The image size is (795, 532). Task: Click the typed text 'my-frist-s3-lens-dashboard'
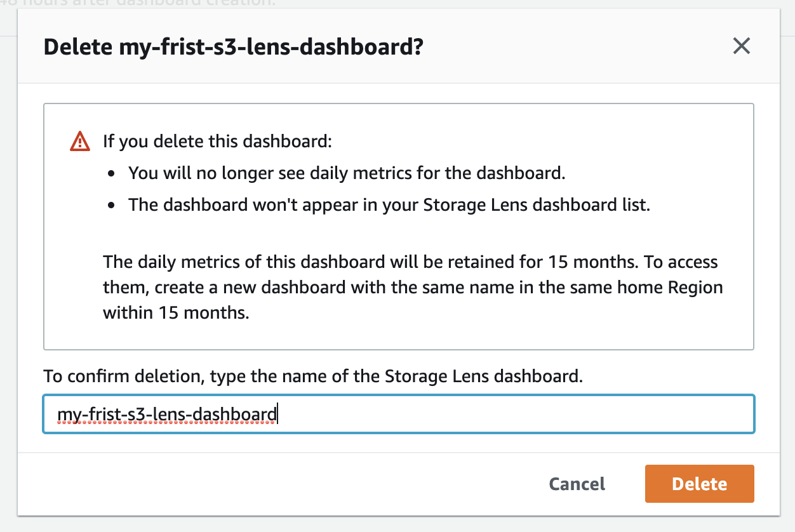(x=167, y=413)
